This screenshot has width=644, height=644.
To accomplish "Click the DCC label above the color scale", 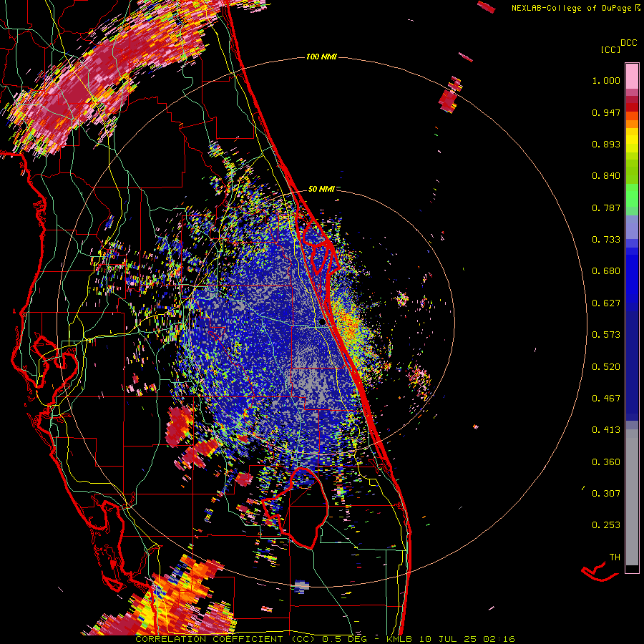I will [x=628, y=43].
